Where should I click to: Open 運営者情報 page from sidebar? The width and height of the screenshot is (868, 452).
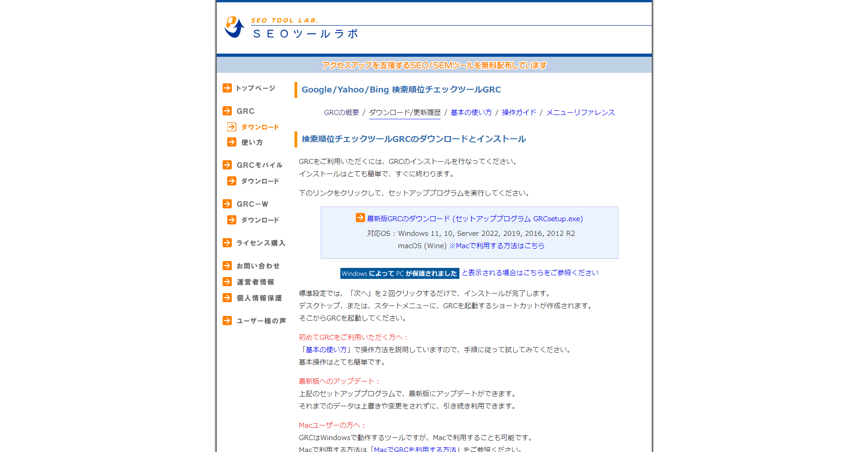point(256,282)
